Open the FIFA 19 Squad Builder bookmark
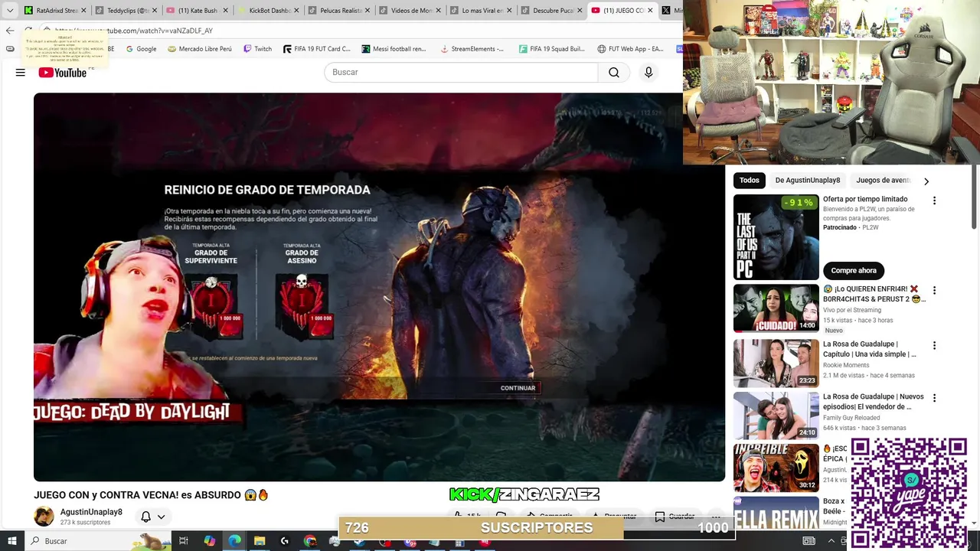This screenshot has width=980, height=551. coord(551,49)
